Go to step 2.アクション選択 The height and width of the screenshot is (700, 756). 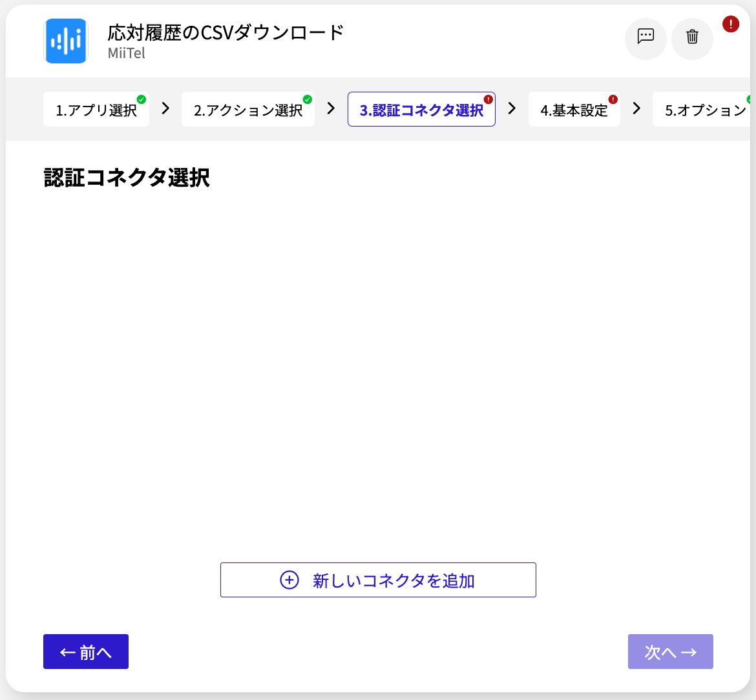click(248, 109)
